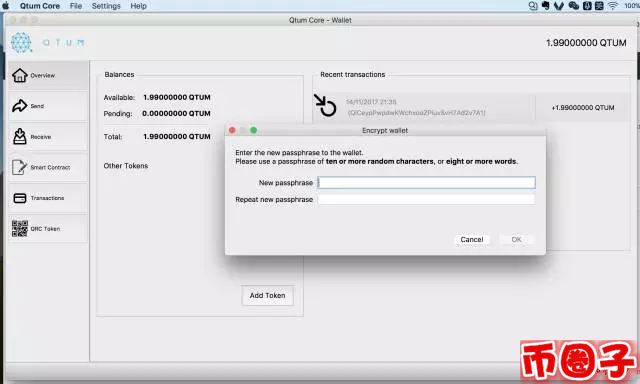Open the Settings menu
Screen dimensions: 640x384
pyautogui.click(x=106, y=6)
